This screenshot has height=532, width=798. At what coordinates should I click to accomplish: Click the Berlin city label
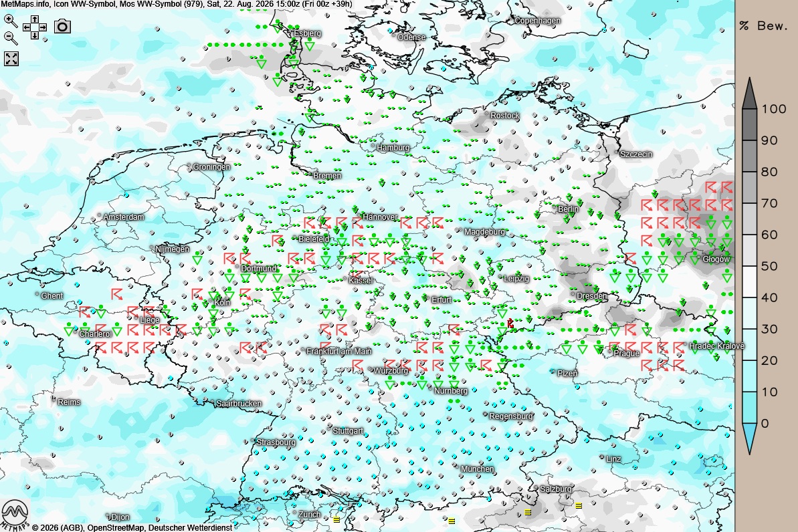pos(568,209)
